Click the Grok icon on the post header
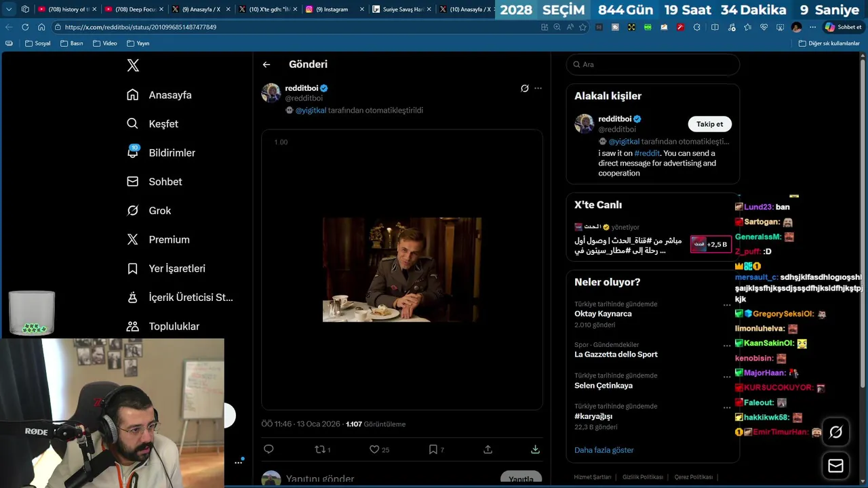This screenshot has height=488, width=868. click(524, 88)
